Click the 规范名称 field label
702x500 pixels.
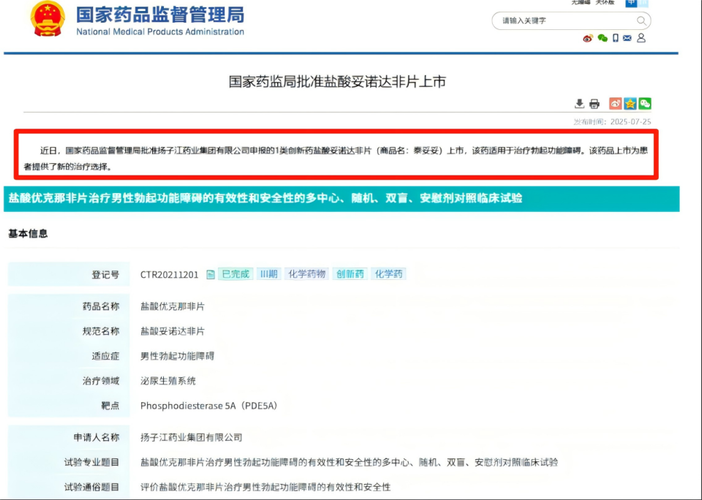coord(101,331)
